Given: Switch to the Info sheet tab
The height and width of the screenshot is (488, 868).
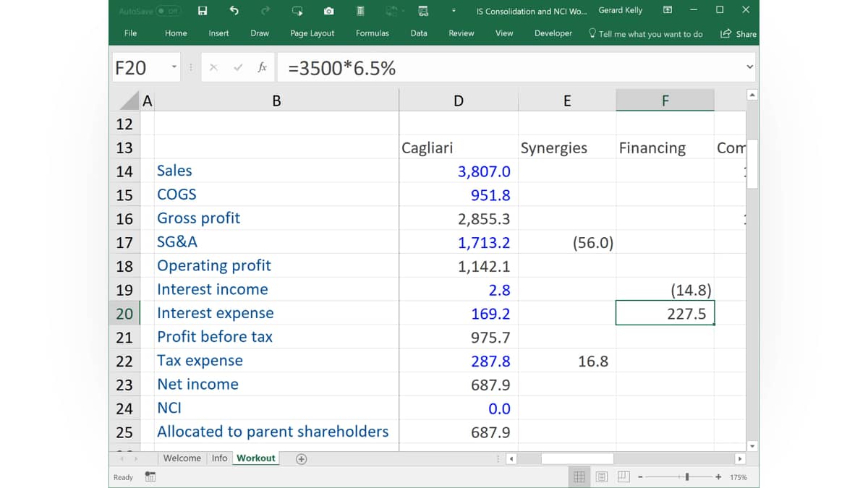Looking at the screenshot, I should tap(219, 458).
